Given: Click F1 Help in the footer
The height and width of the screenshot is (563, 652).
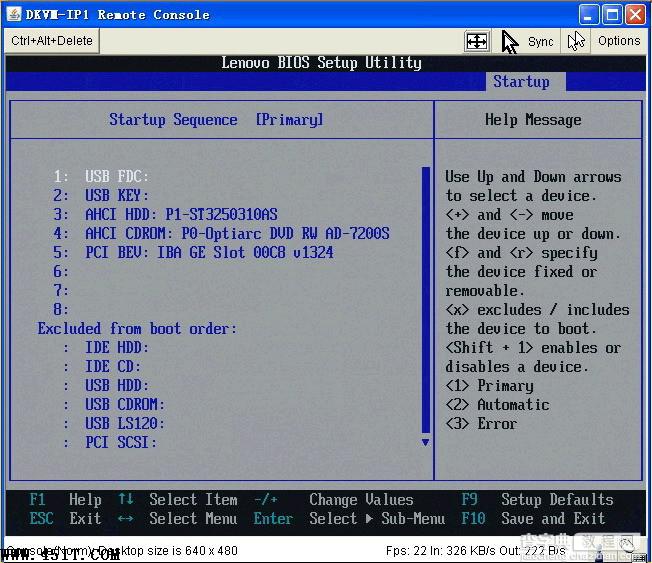Looking at the screenshot, I should [65, 499].
